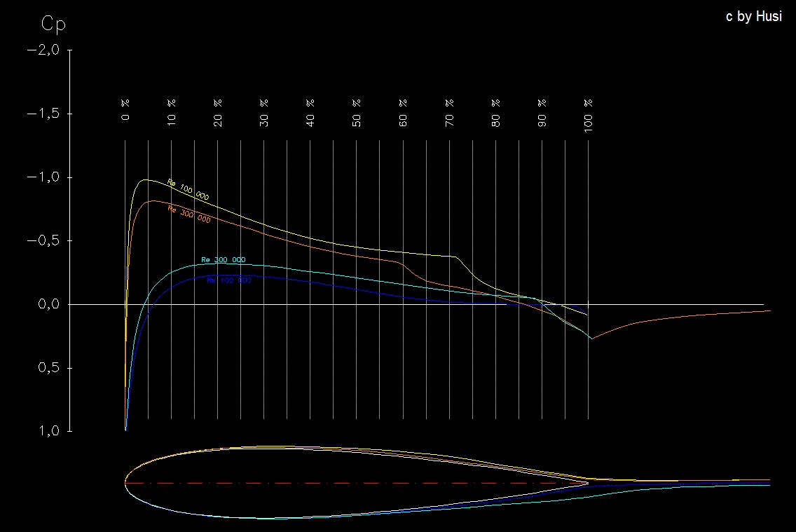Click the 70 % chord position label

[449, 111]
